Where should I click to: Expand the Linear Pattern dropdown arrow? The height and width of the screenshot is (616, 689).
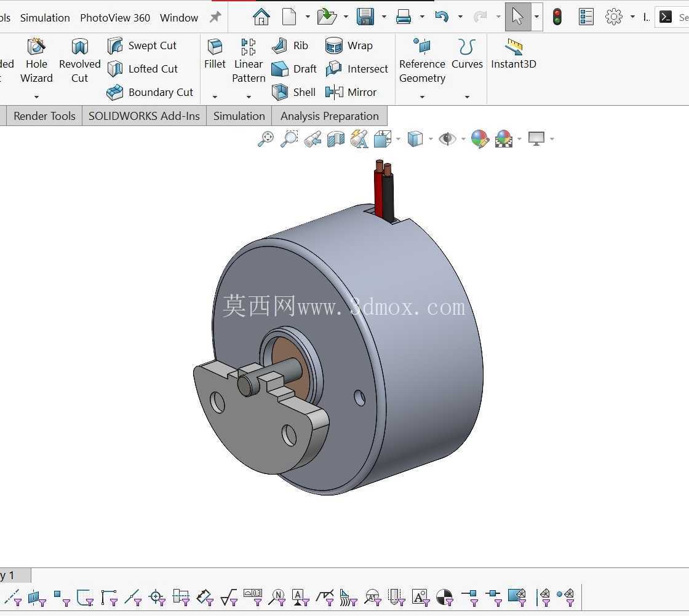[x=249, y=97]
